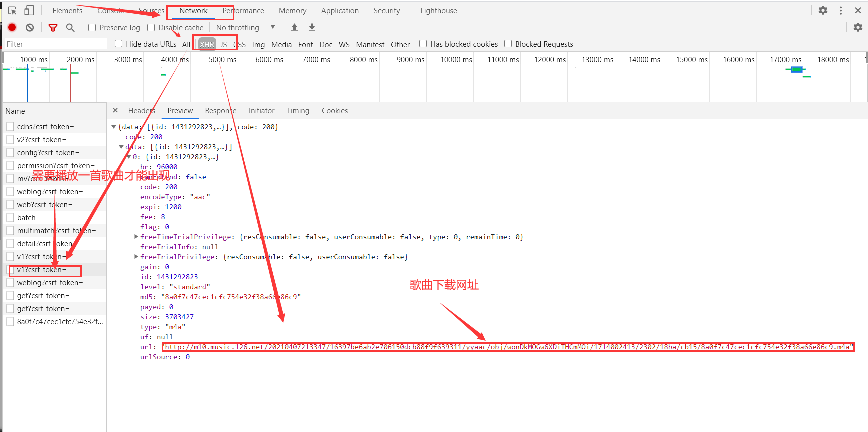Filter requests by Media
Viewport: 868px width, 432px height.
281,44
